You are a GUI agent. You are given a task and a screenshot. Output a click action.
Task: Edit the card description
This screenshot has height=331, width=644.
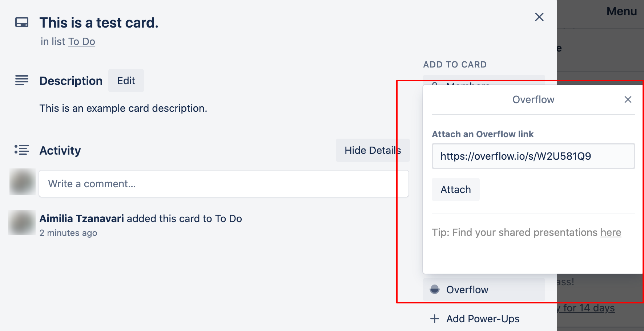[126, 81]
